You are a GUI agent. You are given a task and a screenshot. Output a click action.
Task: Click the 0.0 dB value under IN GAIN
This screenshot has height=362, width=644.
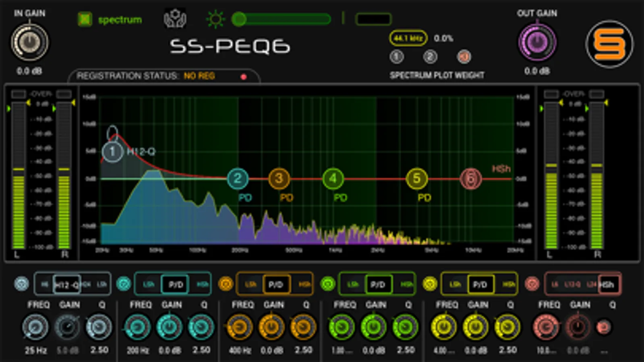[x=29, y=71]
